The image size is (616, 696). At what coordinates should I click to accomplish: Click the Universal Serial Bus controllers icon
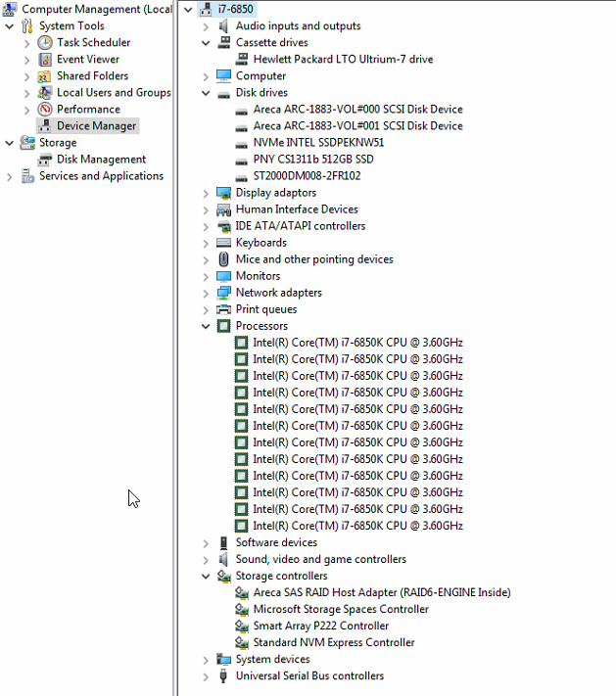coord(224,675)
